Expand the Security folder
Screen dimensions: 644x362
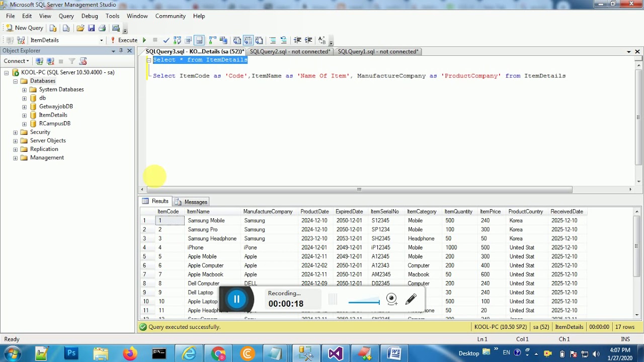[15, 132]
